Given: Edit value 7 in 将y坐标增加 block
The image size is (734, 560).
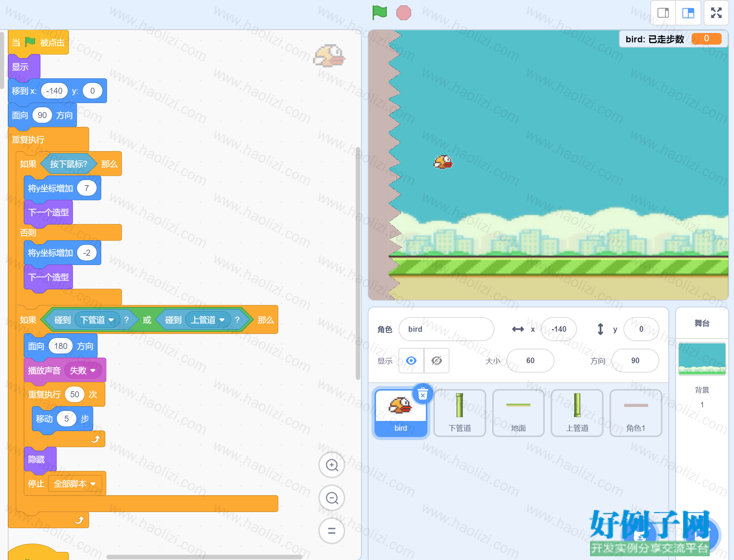Looking at the screenshot, I should point(87,188).
